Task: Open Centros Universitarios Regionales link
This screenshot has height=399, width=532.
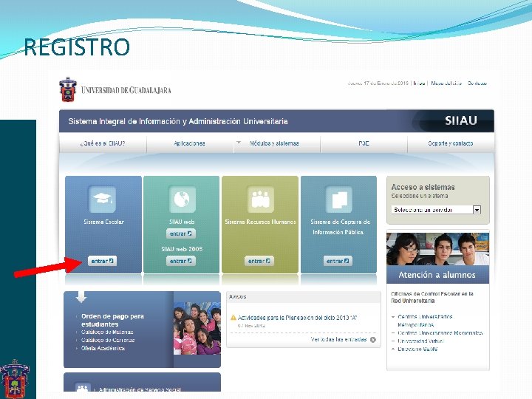Action: click(440, 332)
